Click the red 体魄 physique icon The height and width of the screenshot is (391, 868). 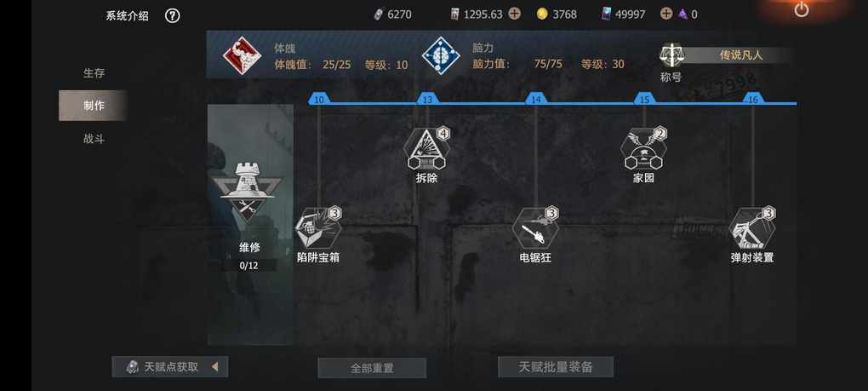(x=242, y=55)
